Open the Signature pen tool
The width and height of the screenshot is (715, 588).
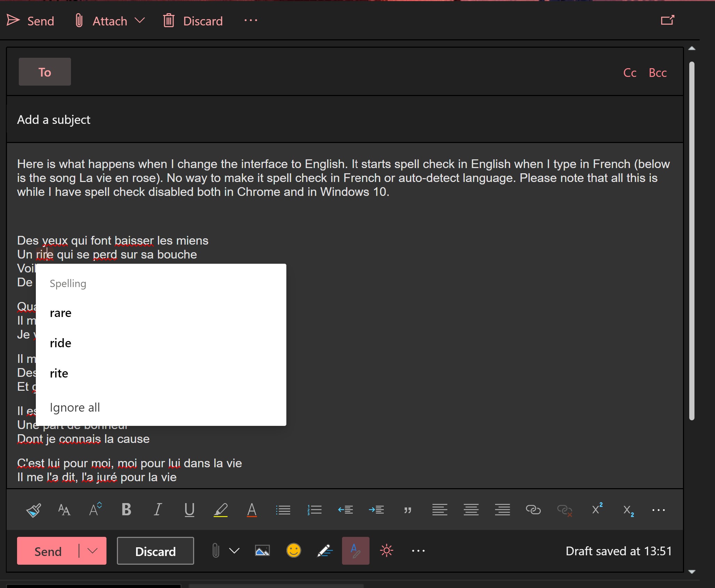pos(325,551)
